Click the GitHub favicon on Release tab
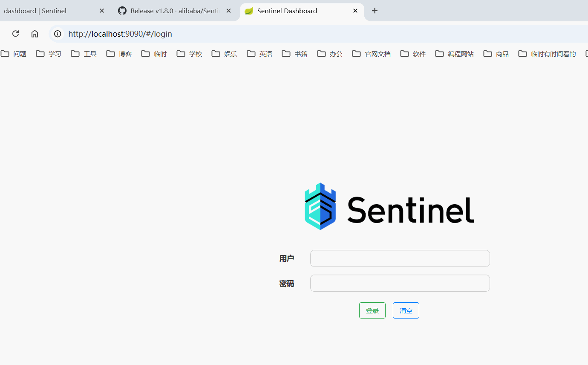Viewport: 588px width, 365px height. (122, 11)
